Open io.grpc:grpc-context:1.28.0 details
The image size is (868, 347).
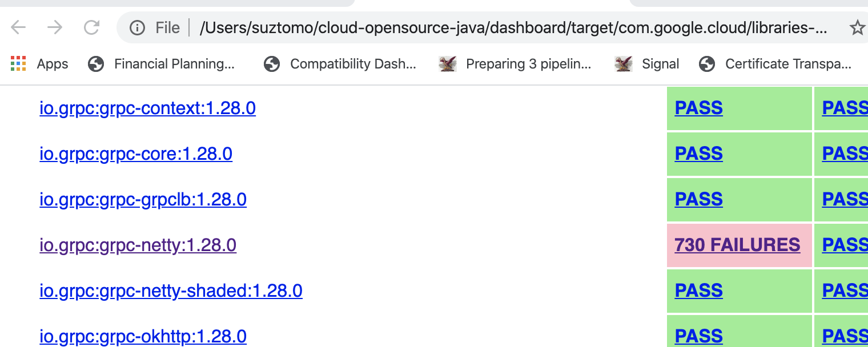click(147, 108)
